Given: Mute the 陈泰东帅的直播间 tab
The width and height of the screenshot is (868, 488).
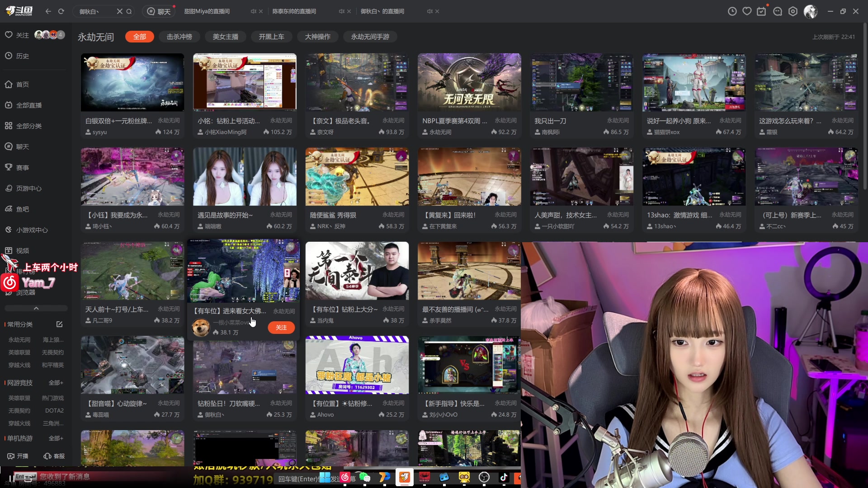Looking at the screenshot, I should [341, 11].
